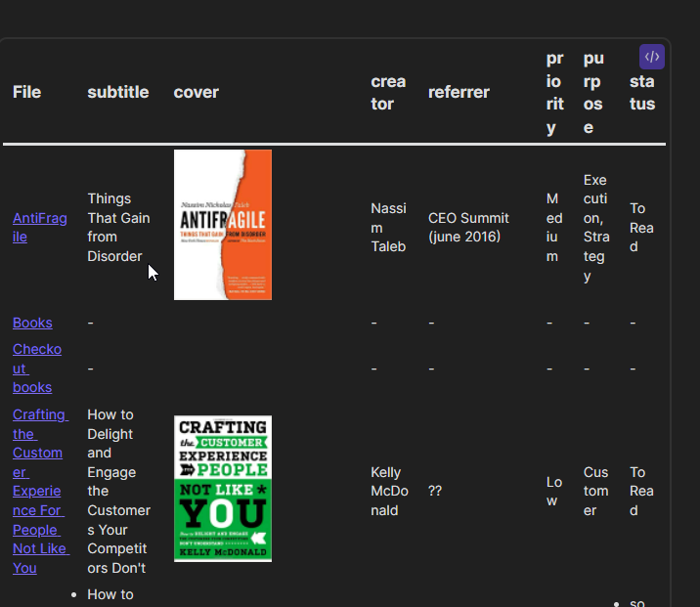
Task: Select the Customer purpose cell
Action: [x=595, y=491]
